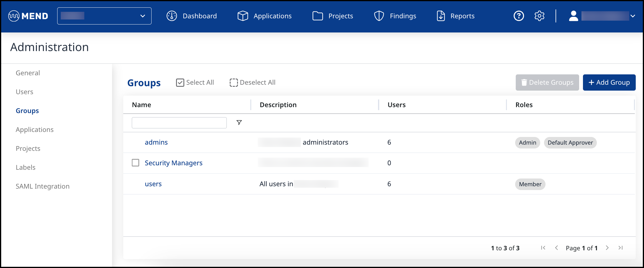Viewport: 644px width, 268px height.
Task: Open the help question mark icon
Action: tap(519, 16)
